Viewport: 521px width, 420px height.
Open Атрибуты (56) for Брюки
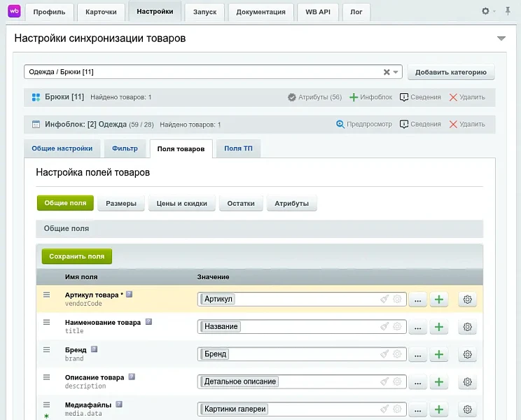314,97
